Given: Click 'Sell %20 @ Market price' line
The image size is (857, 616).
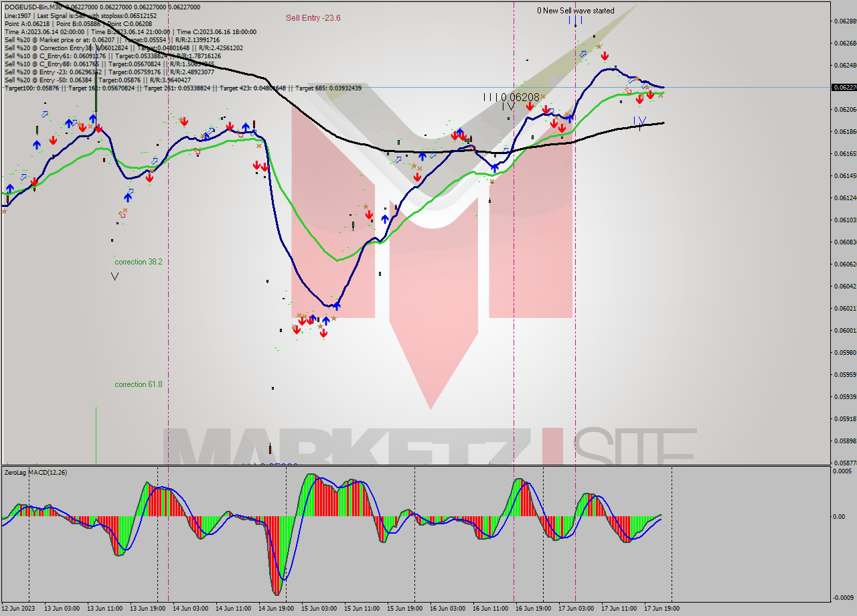Looking at the screenshot, I should tap(112, 40).
